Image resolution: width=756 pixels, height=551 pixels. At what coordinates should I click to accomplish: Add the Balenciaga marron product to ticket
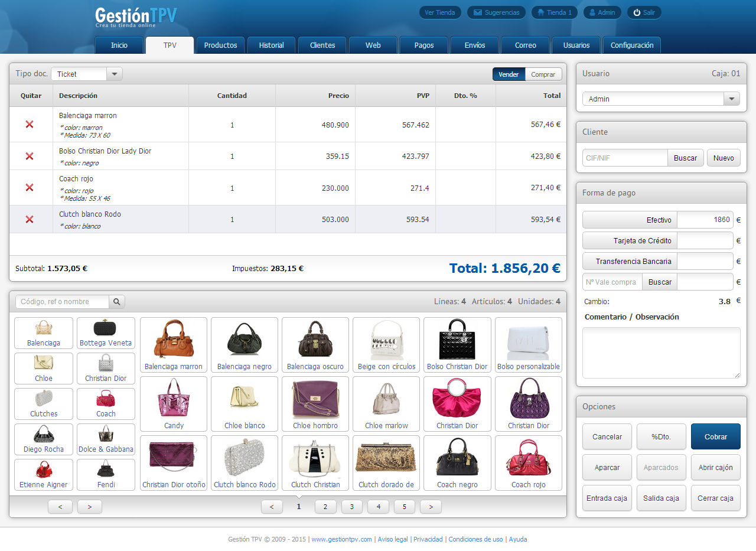pos(174,345)
